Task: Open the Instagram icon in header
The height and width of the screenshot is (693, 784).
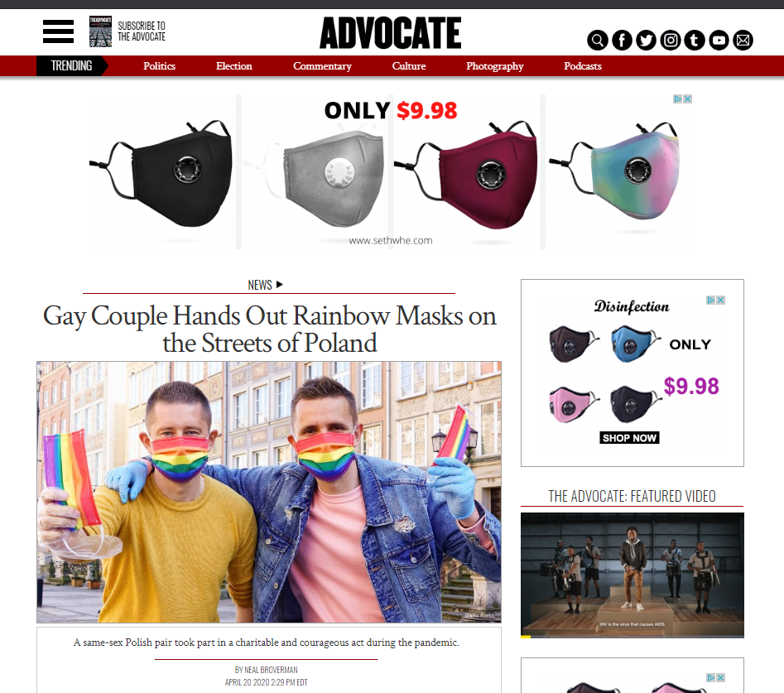Action: (x=671, y=40)
